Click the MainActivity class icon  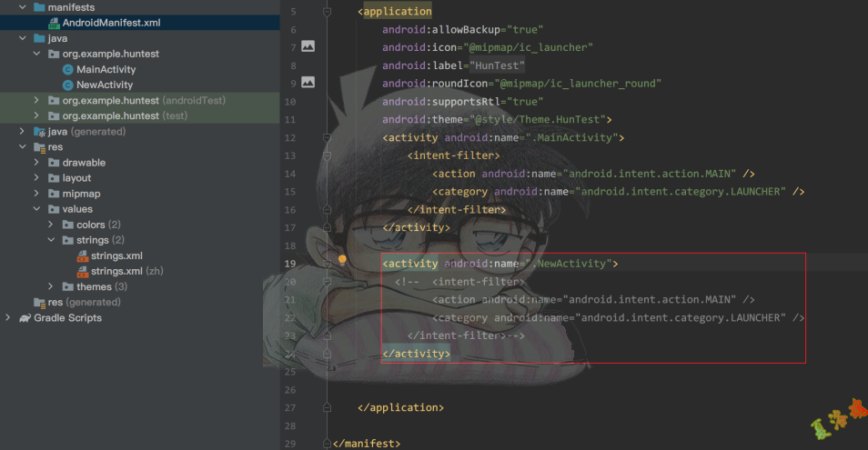(68, 70)
